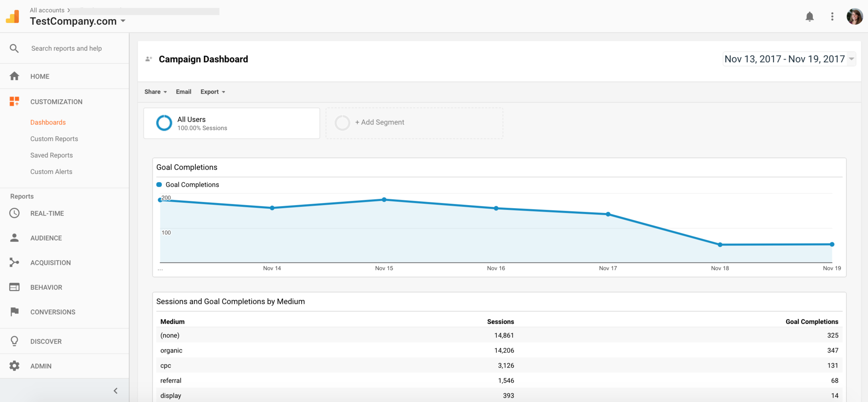Image resolution: width=868 pixels, height=402 pixels.
Task: Open the Share dropdown menu
Action: pos(155,92)
